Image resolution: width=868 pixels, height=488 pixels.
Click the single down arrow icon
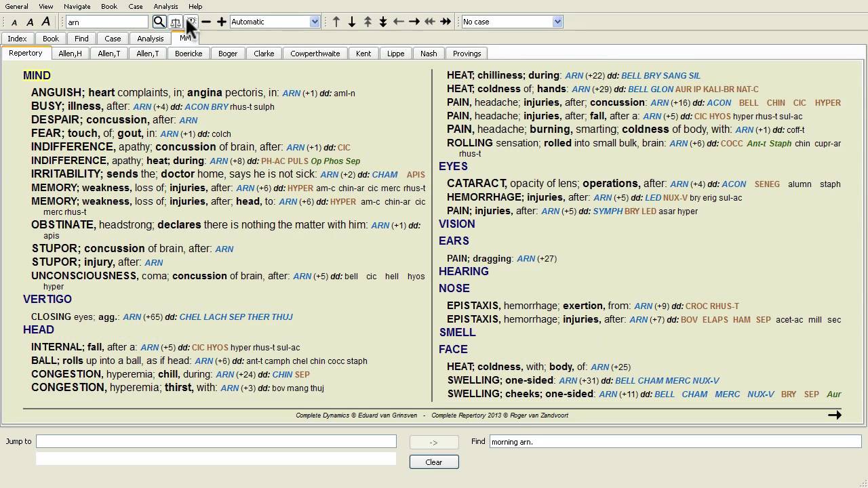point(352,22)
